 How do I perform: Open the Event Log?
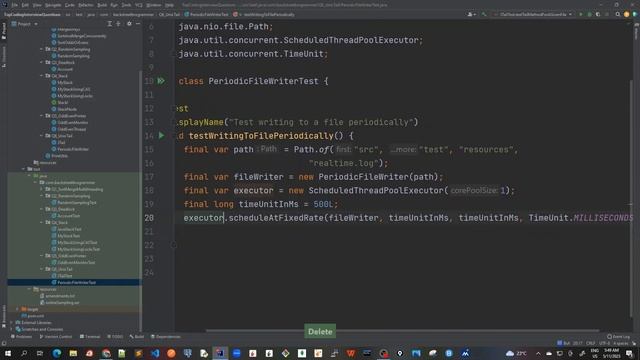(x=618, y=337)
